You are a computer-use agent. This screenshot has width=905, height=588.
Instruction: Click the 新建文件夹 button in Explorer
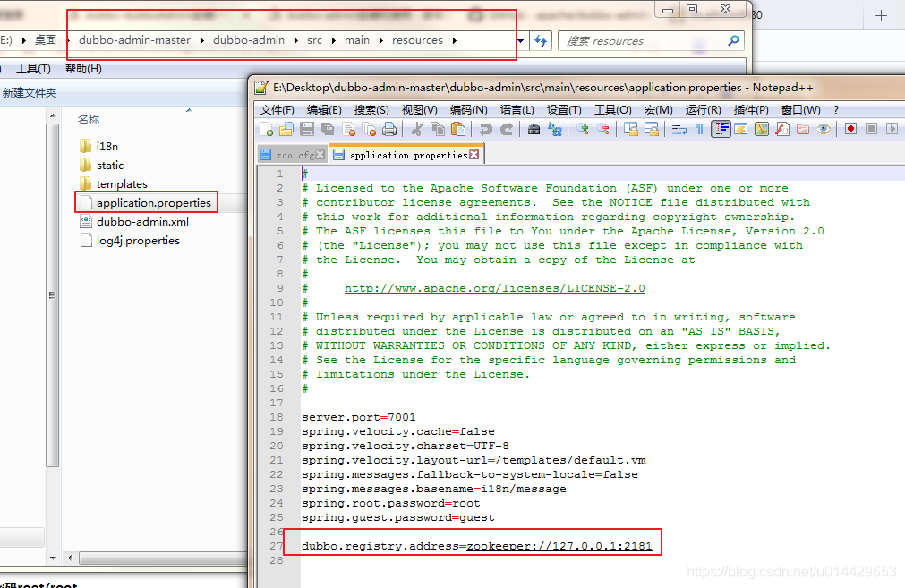tap(30, 93)
